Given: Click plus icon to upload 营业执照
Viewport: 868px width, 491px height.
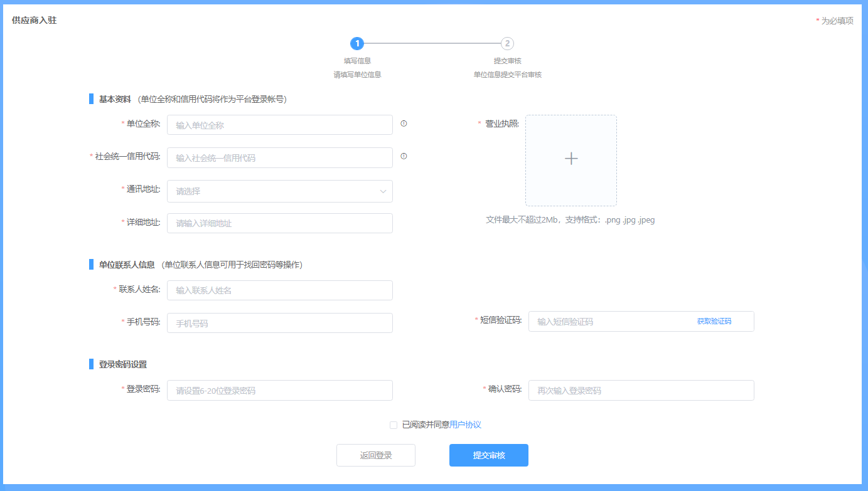Looking at the screenshot, I should [x=571, y=159].
